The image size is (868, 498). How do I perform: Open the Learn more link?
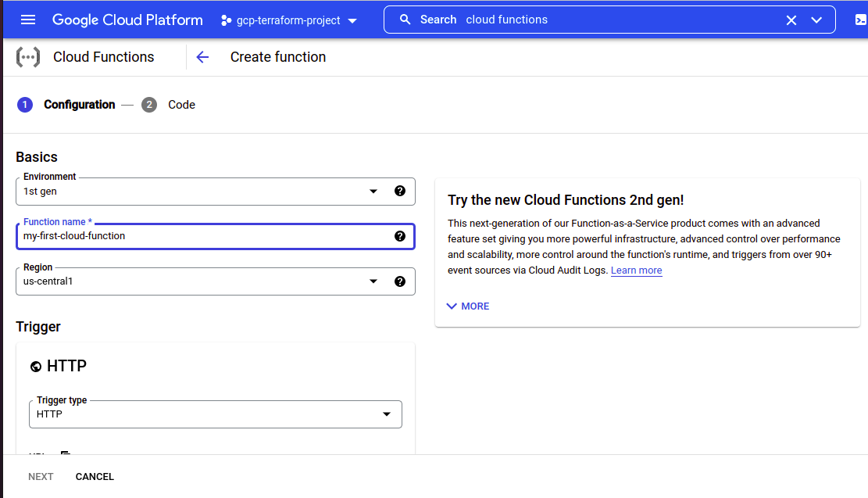[636, 270]
